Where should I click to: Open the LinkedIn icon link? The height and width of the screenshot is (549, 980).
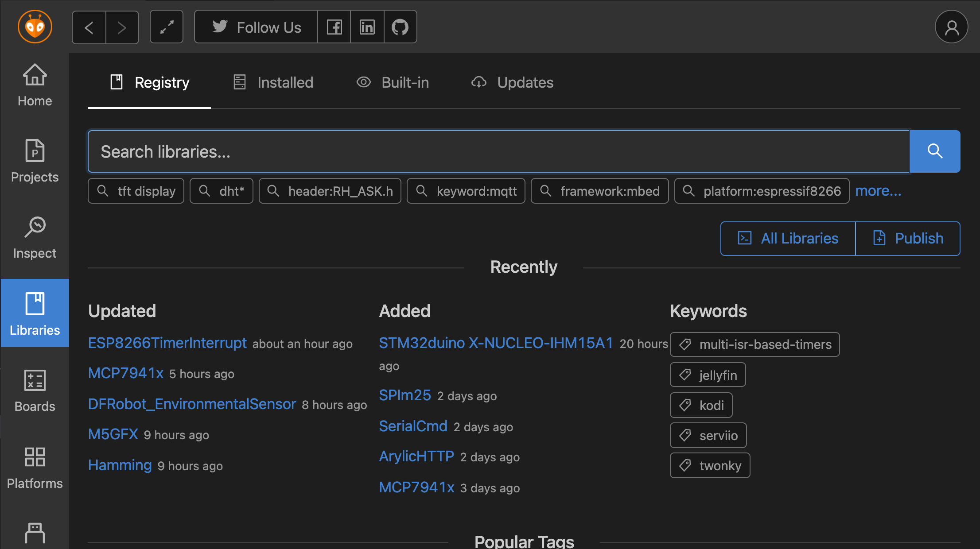coord(367,27)
